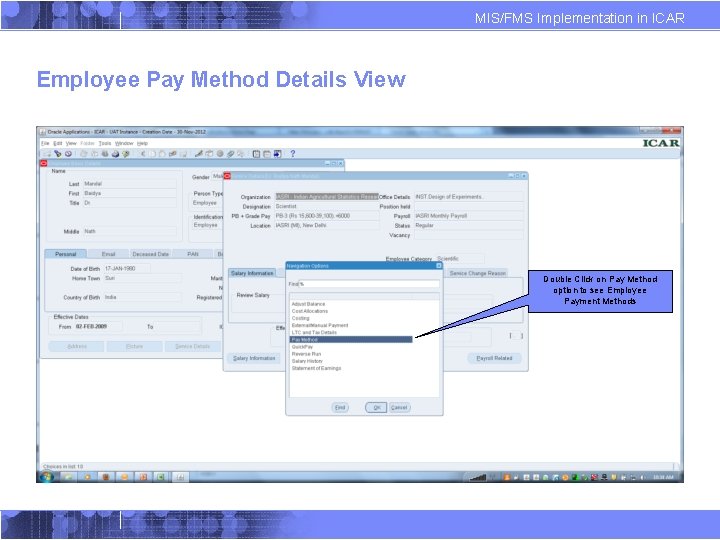Click the Folder Tools toolbar icon
The image size is (720, 540).
(x=241, y=154)
